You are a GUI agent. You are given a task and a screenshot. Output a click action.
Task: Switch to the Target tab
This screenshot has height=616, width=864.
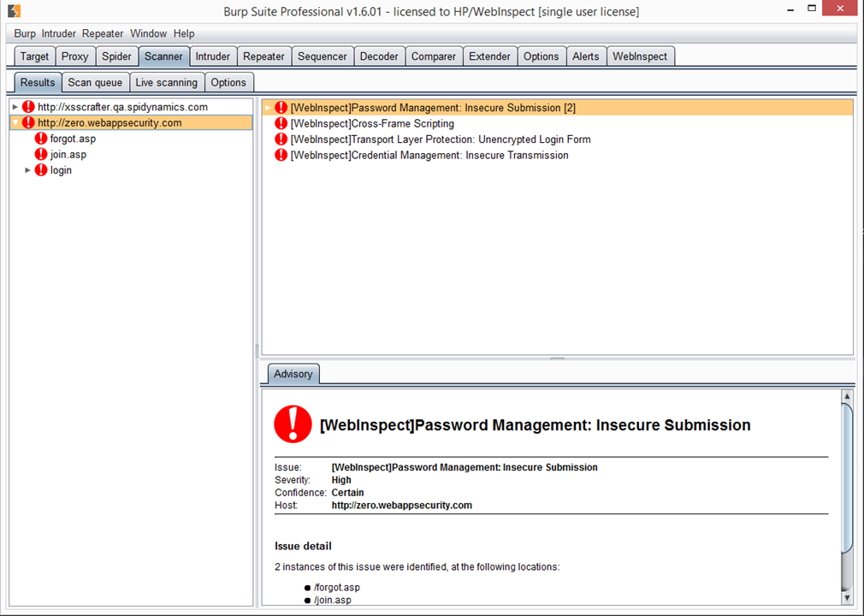click(x=34, y=56)
